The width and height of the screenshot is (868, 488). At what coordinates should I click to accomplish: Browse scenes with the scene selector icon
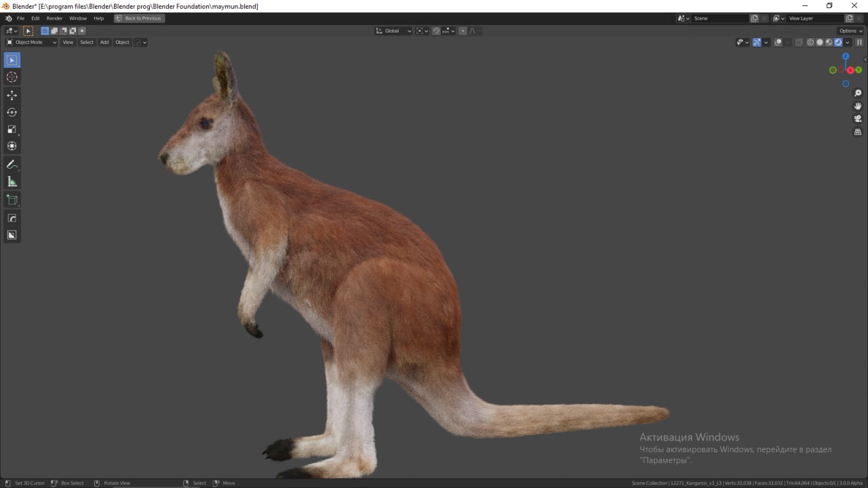684,18
